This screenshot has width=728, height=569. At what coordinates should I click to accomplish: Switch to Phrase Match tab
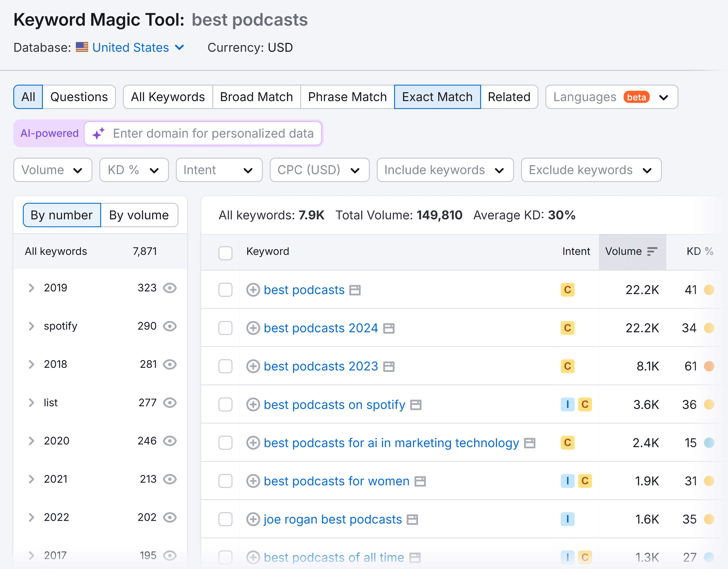tap(347, 97)
